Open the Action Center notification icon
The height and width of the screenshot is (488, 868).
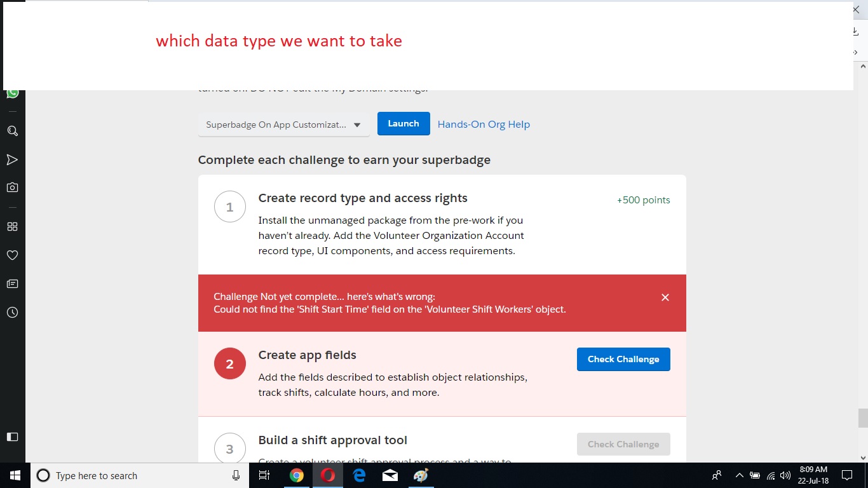click(x=847, y=475)
